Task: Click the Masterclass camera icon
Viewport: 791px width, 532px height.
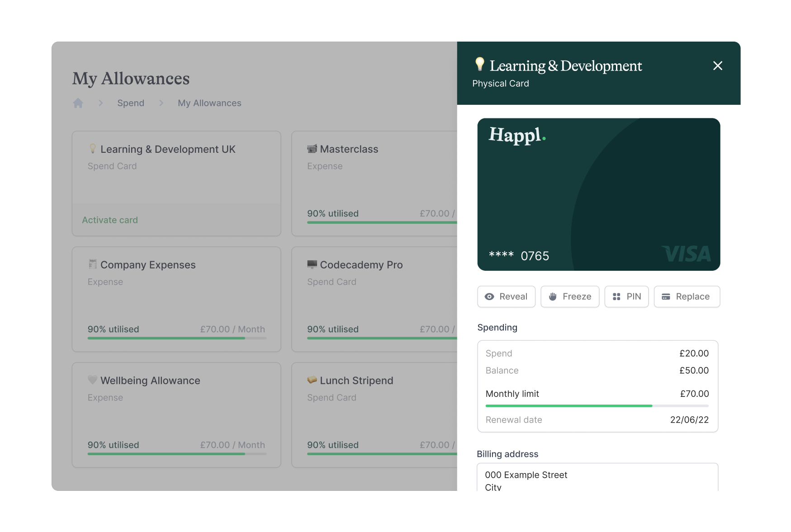Action: coord(312,149)
